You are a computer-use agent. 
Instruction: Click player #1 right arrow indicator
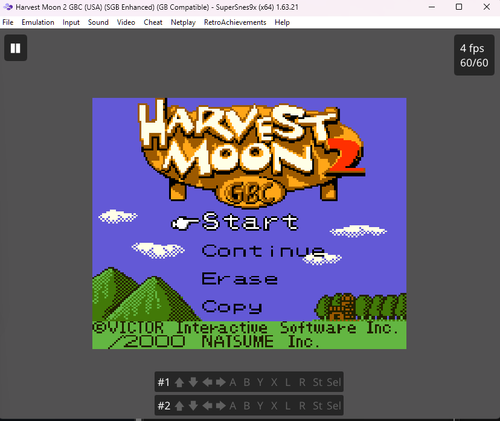click(220, 382)
